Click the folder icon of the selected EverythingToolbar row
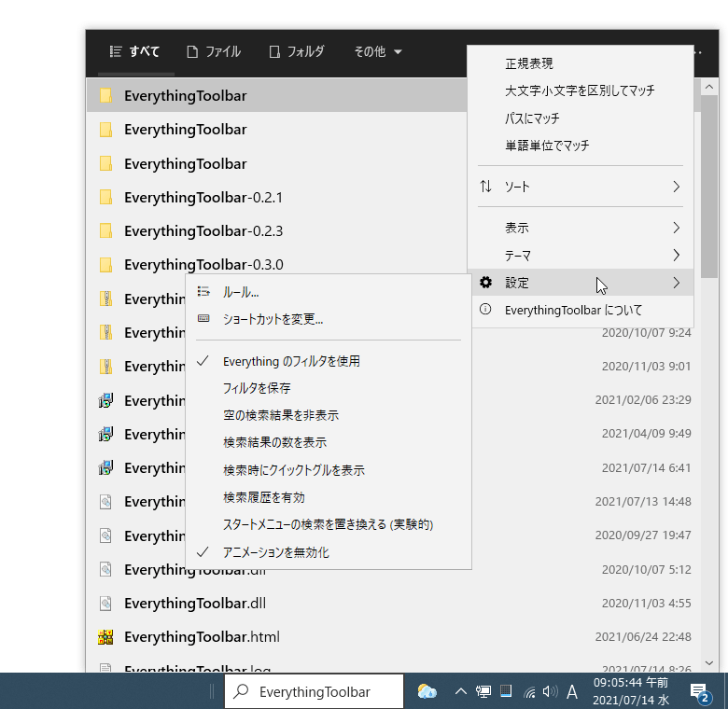The image size is (728, 709). coord(105,95)
